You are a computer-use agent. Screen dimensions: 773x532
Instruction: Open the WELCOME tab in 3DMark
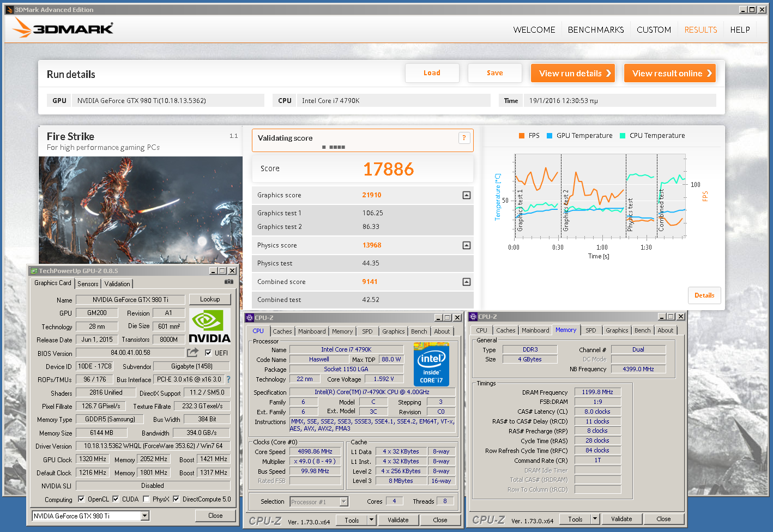(x=534, y=30)
